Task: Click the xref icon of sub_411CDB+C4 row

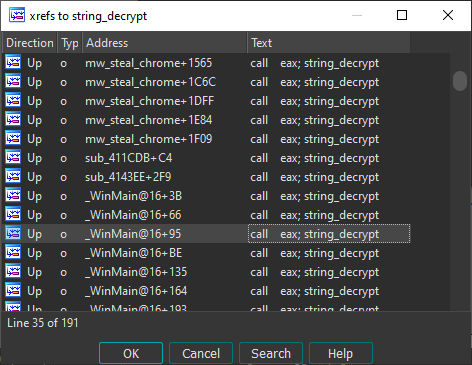Action: (13, 158)
